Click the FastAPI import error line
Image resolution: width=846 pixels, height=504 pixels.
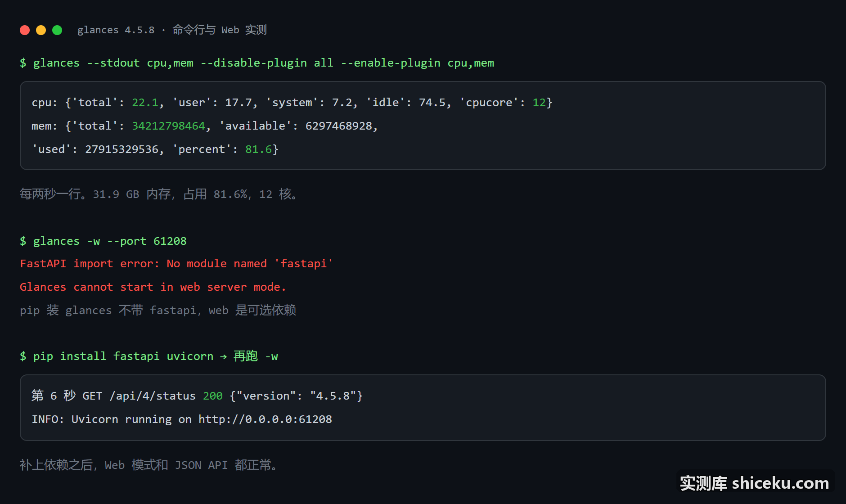pyautogui.click(x=176, y=264)
